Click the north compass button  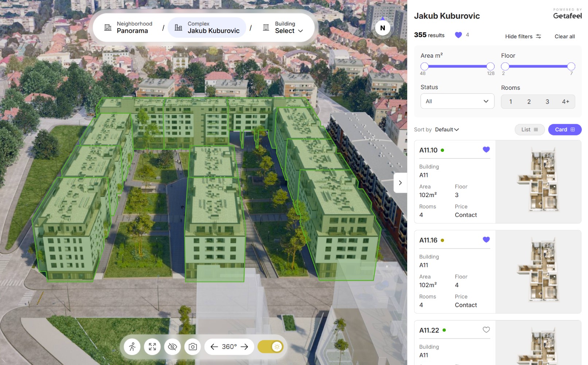click(x=382, y=28)
